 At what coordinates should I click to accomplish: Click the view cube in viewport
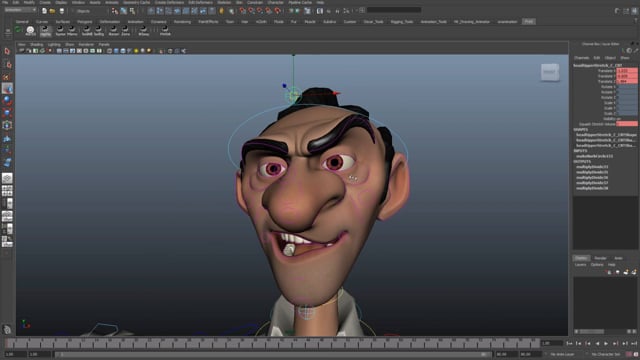550,73
